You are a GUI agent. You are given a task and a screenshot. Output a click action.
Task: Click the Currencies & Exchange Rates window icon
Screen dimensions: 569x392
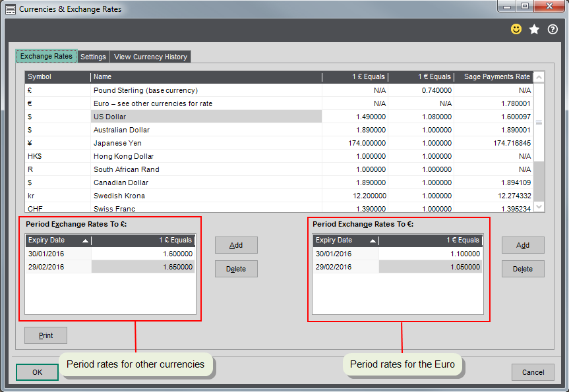point(11,9)
